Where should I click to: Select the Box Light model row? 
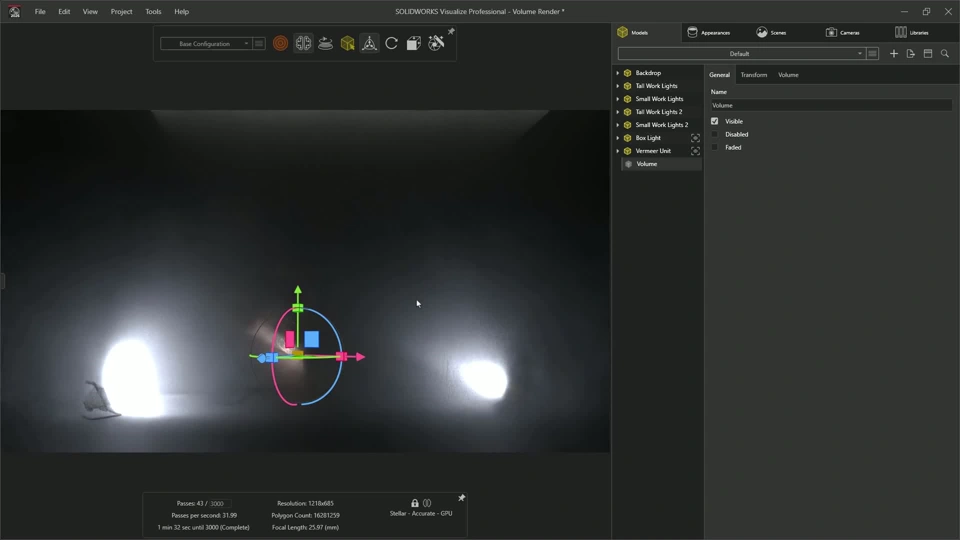[x=648, y=138]
